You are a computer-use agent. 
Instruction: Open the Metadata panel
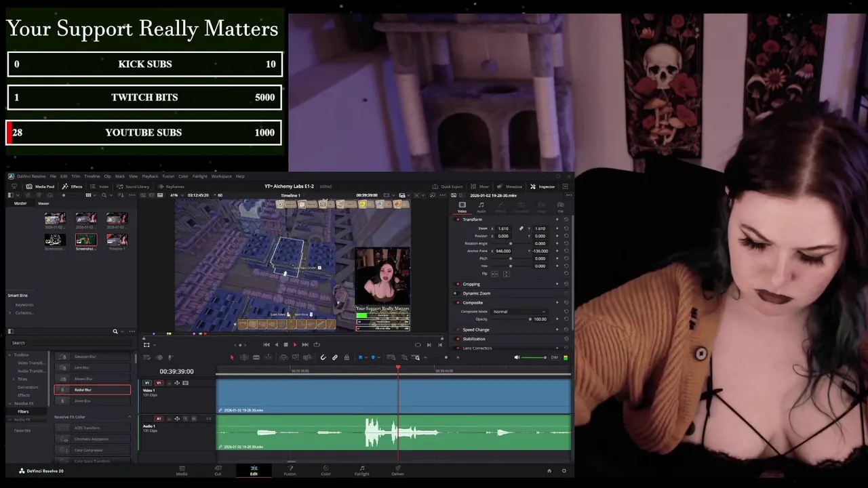click(x=510, y=186)
